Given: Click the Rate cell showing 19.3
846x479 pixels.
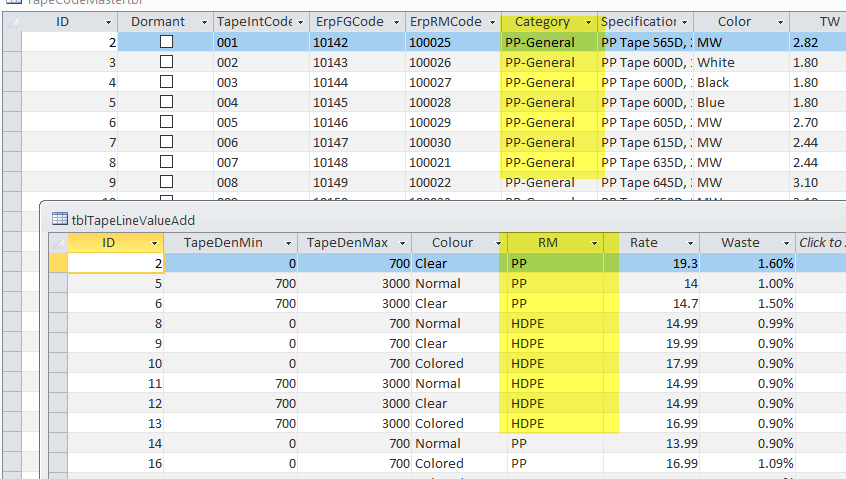Looking at the screenshot, I should point(658,263).
